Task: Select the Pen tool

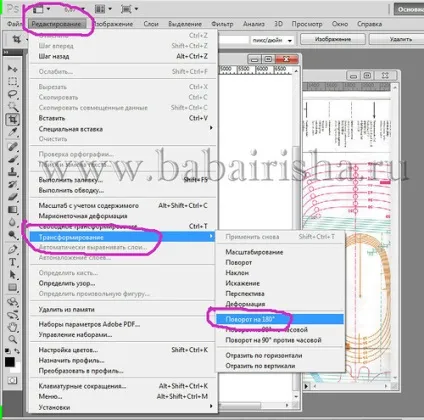Action: [x=13, y=249]
